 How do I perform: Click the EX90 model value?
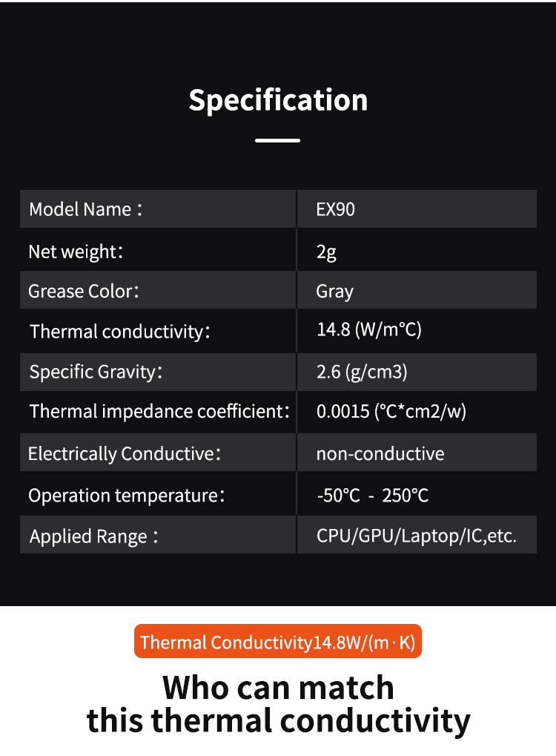(x=335, y=209)
